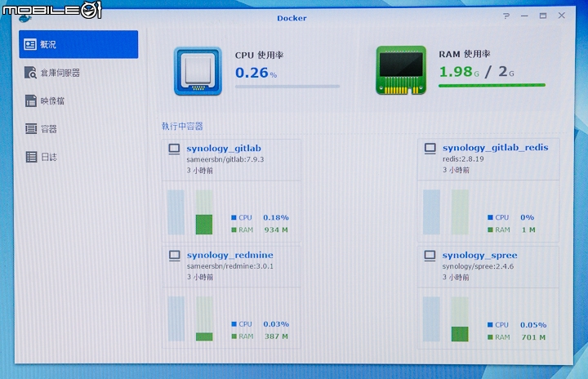Open the synology_gitlab_redis container link
588x379 pixels.
[x=496, y=148]
